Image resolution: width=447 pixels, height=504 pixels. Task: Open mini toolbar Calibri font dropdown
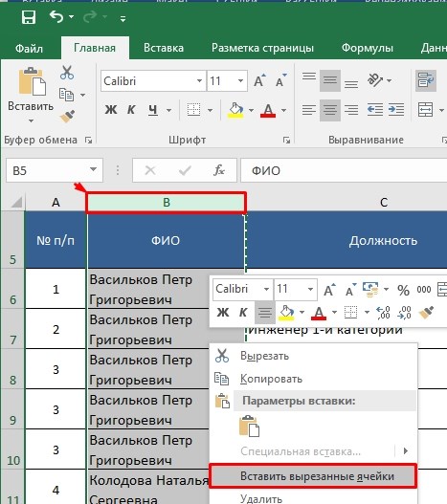click(266, 289)
